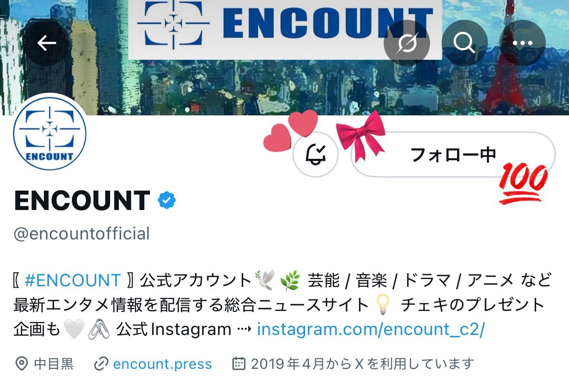Open the #ENCOUNT hashtag link

click(x=72, y=280)
